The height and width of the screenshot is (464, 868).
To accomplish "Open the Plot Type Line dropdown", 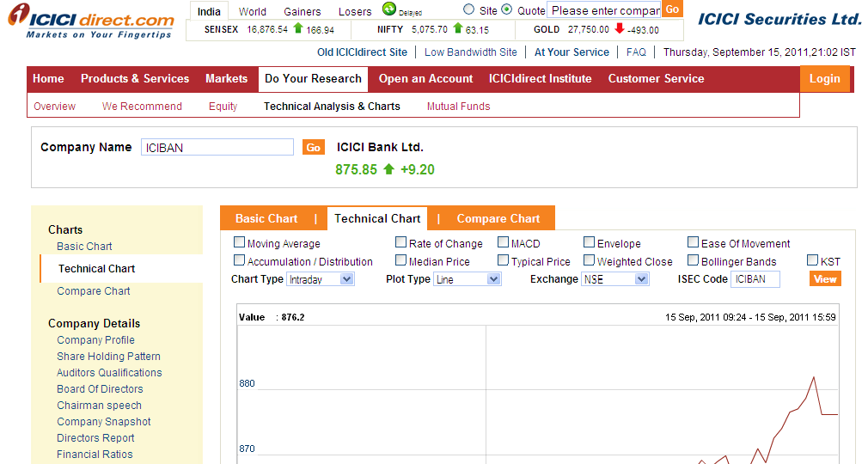I will pyautogui.click(x=468, y=279).
